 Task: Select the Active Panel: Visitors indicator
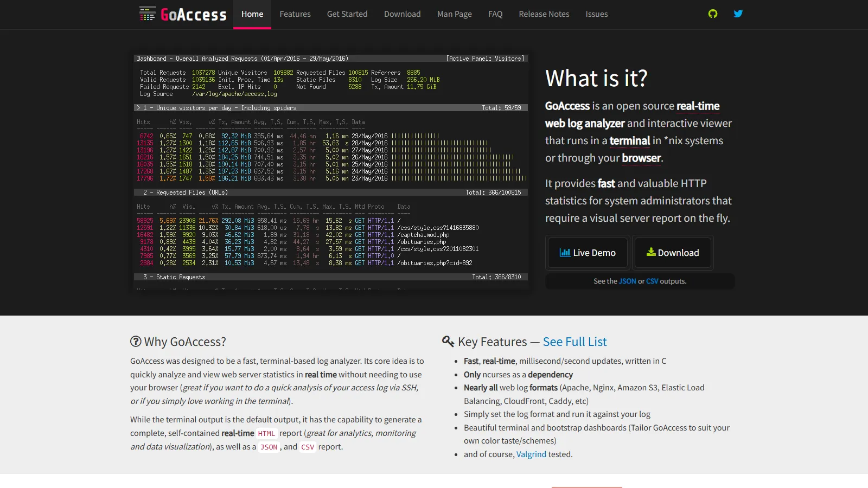coord(485,58)
